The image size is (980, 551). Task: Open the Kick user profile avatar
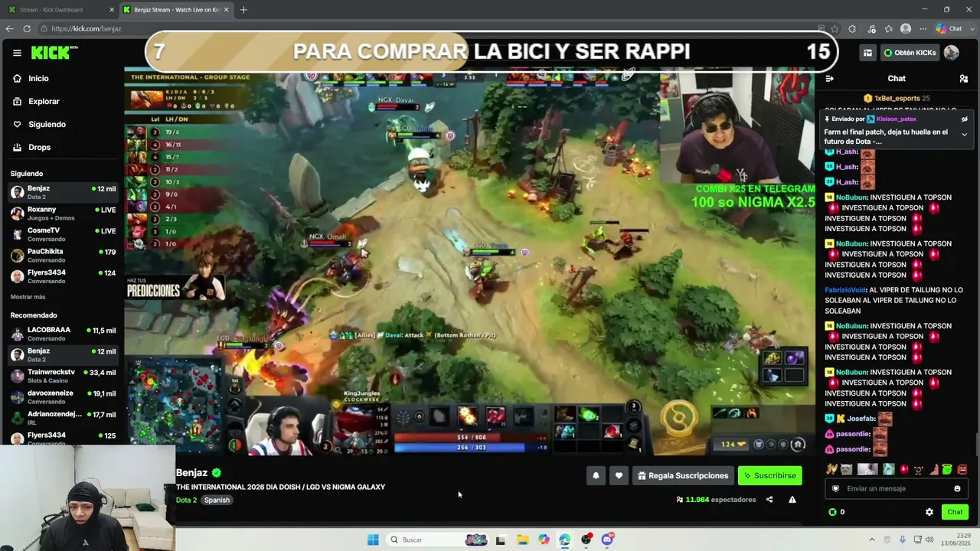click(952, 53)
